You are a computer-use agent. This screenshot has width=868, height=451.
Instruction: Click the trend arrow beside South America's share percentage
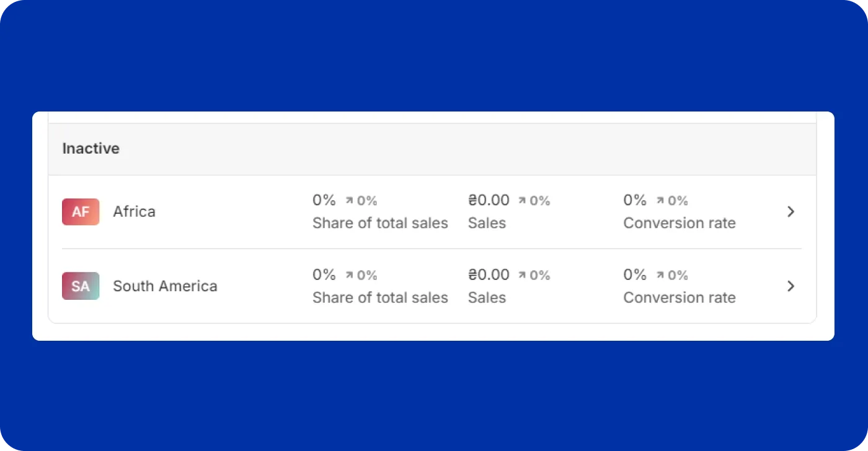(348, 274)
